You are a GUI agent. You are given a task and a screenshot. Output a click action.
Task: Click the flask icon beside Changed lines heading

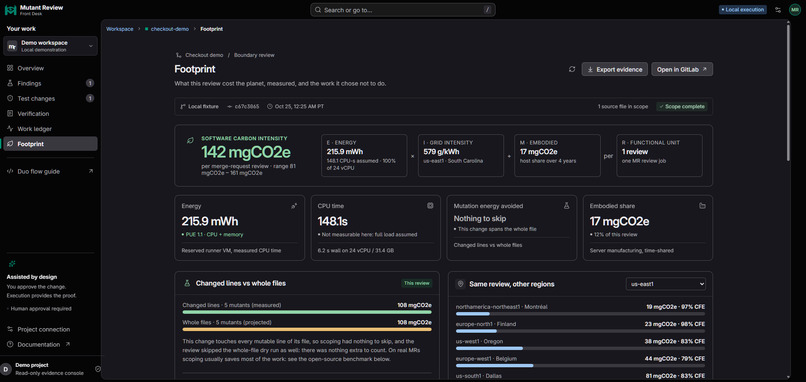[x=187, y=283]
